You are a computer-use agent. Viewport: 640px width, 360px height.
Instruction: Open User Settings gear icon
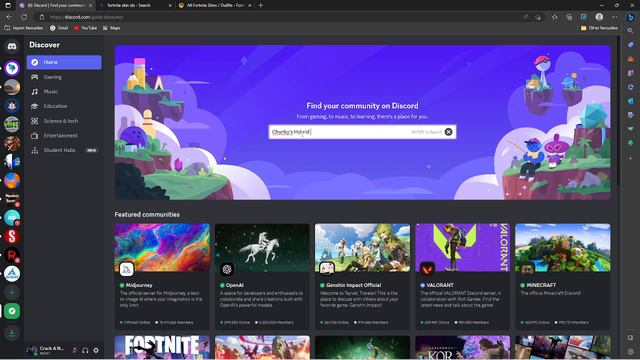tap(96, 350)
